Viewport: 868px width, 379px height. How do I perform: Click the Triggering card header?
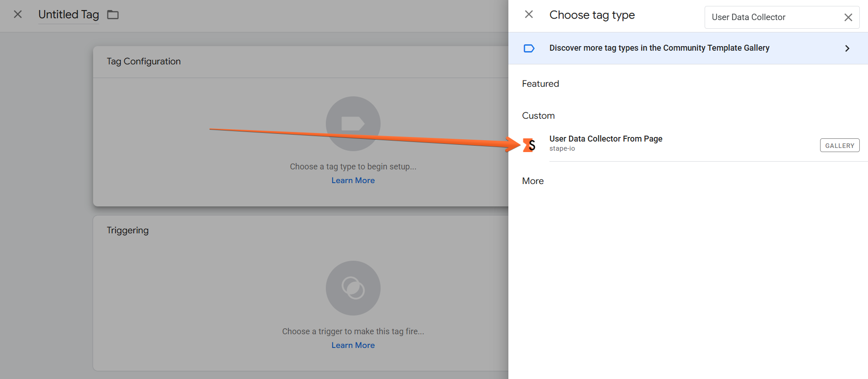click(x=128, y=231)
